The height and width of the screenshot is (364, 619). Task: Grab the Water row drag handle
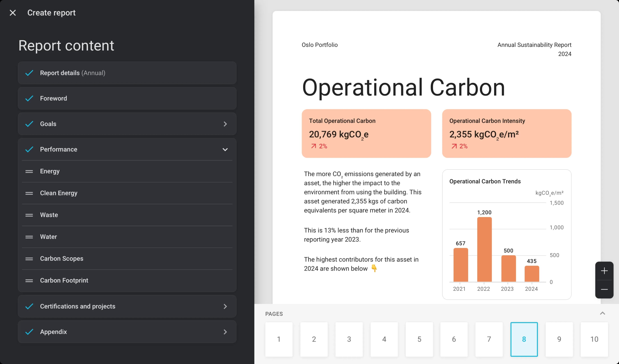29,237
